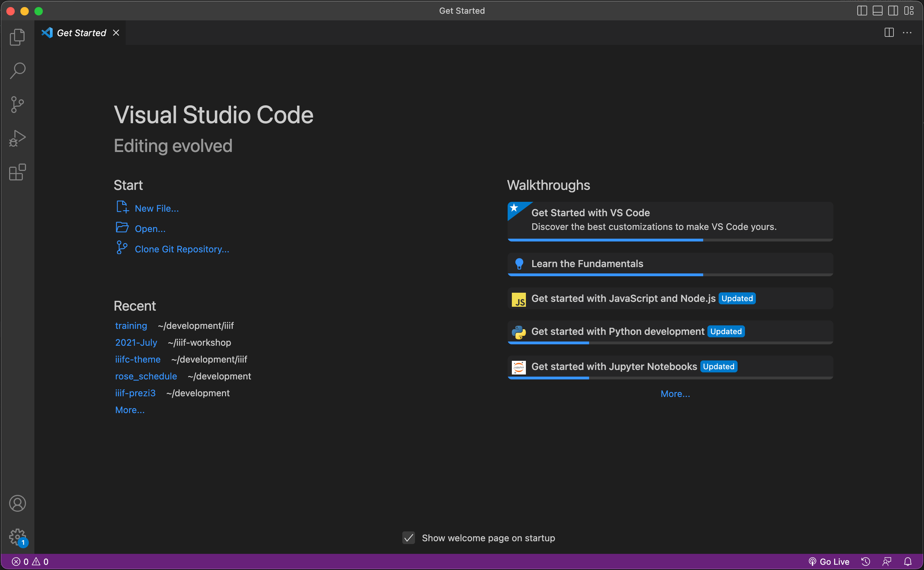
Task: Uncheck Show welcome page on startup
Action: click(x=409, y=538)
